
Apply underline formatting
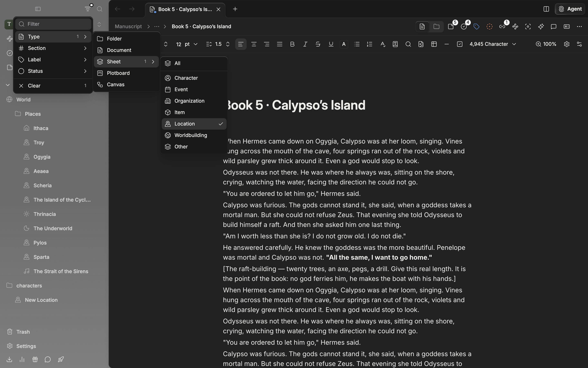tap(331, 44)
